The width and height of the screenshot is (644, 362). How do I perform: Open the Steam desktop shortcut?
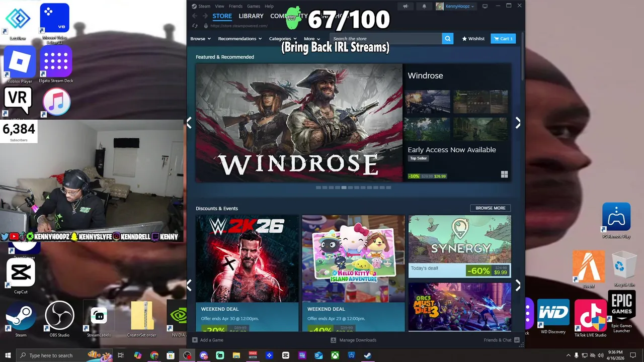pyautogui.click(x=21, y=319)
